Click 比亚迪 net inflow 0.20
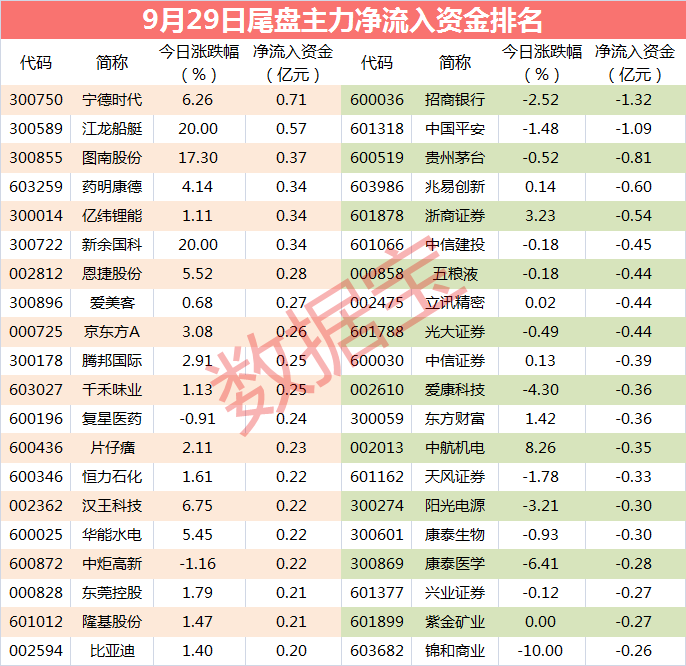This screenshot has height=666, width=686. click(x=291, y=651)
